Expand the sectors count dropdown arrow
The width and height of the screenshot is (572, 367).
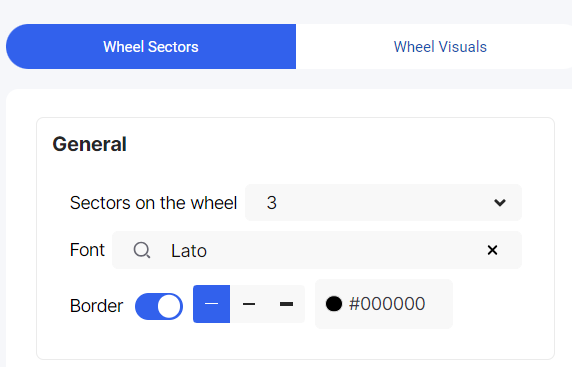point(499,202)
